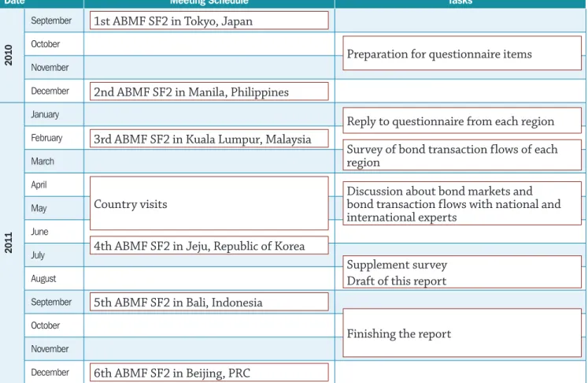Select '5th ABMF SF2 in Bali, Indonesia'
The image size is (588, 383).
pyautogui.click(x=209, y=302)
